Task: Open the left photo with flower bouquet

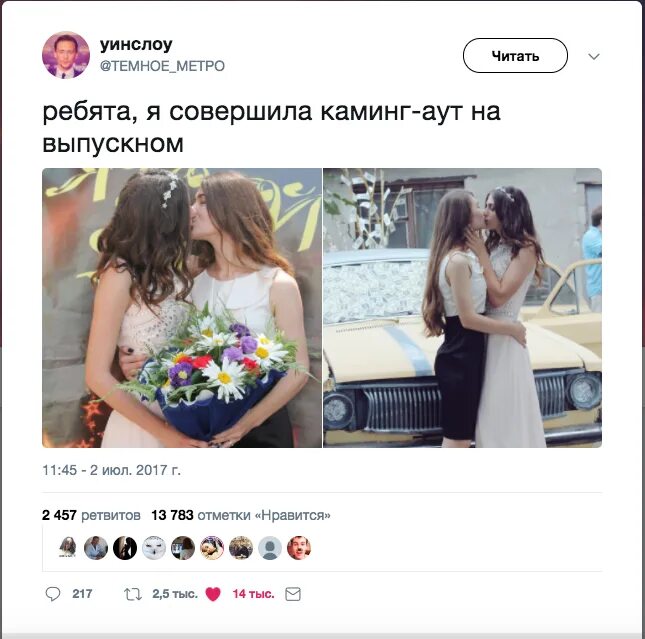Action: coord(182,308)
